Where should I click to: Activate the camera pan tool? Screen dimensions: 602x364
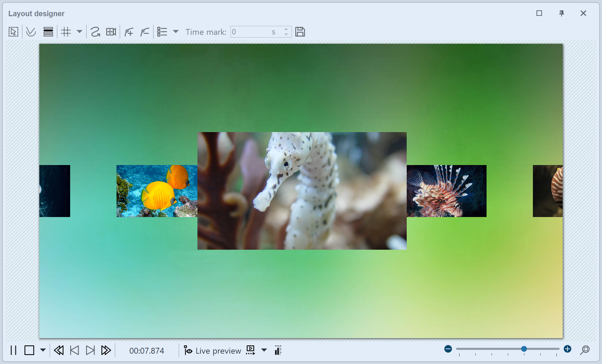(x=111, y=32)
